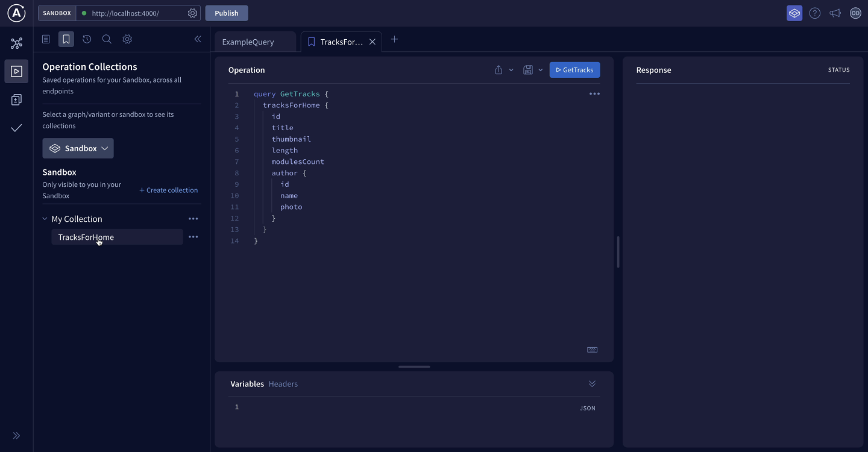This screenshot has width=868, height=452.
Task: Collapse the Variables panel
Action: pyautogui.click(x=592, y=384)
